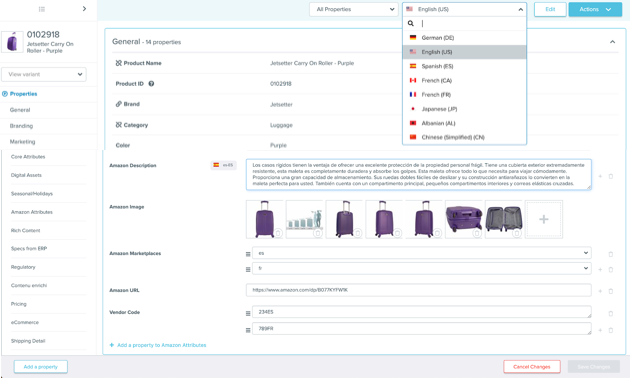The width and height of the screenshot is (630, 378).
Task: Click the Amazon URL input field
Action: [418, 290]
